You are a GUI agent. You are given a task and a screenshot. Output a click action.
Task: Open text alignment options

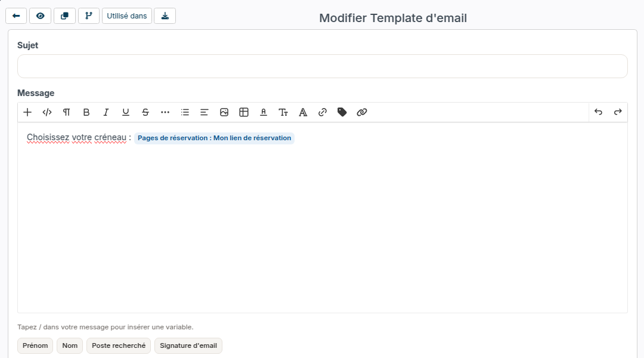pos(204,112)
